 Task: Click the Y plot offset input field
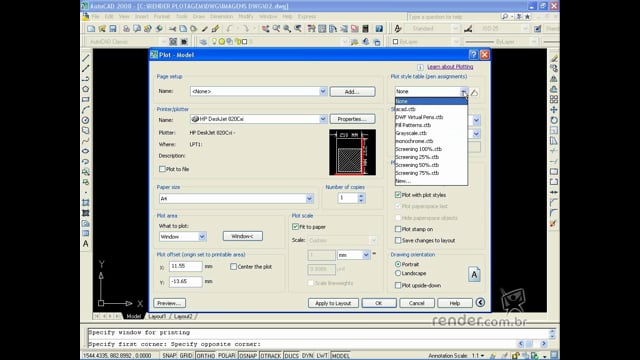tap(186, 282)
